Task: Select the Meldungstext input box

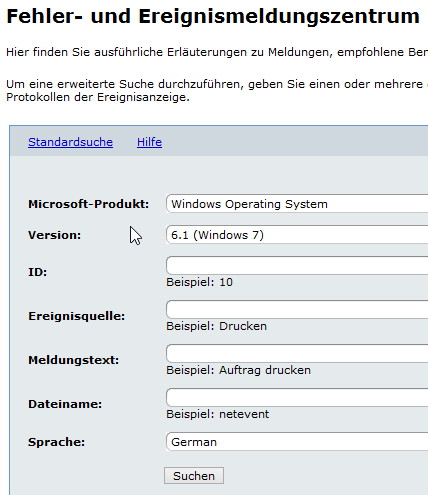Action: click(x=297, y=354)
